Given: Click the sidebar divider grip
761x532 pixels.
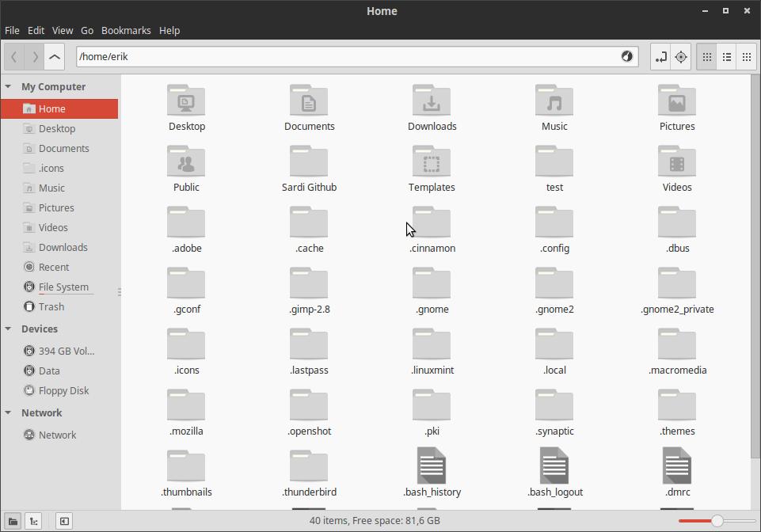Looking at the screenshot, I should [120, 291].
